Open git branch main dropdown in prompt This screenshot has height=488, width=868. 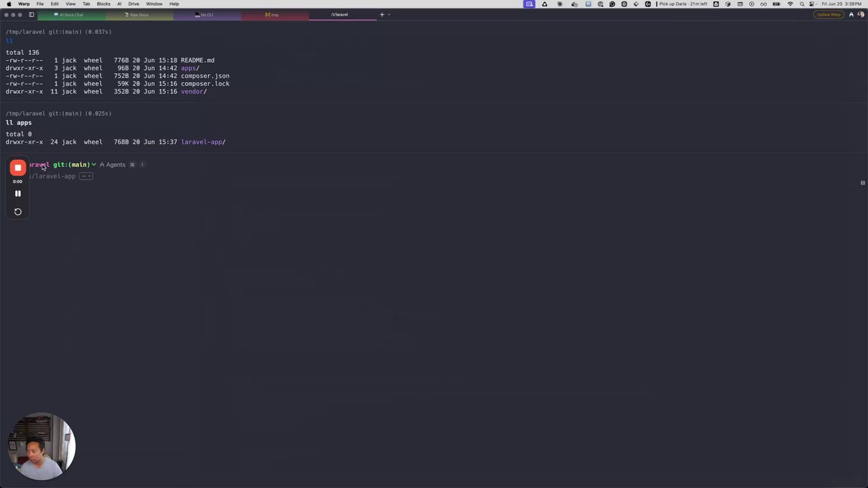(75, 165)
